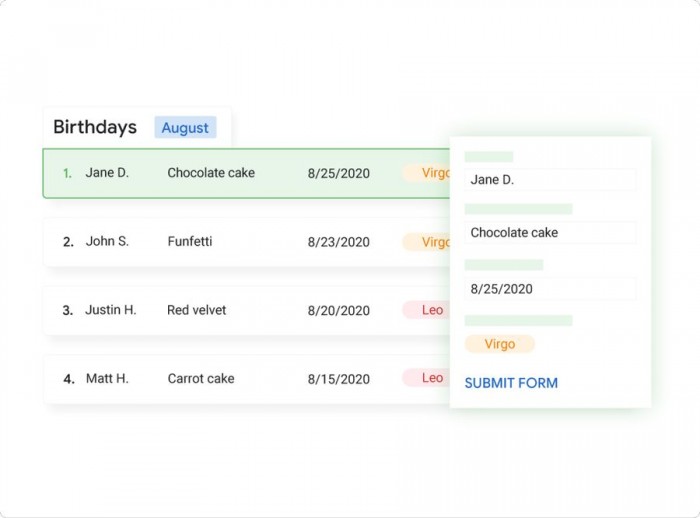700x518 pixels.
Task: Select the 8/23/2020 date cell
Action: point(338,242)
